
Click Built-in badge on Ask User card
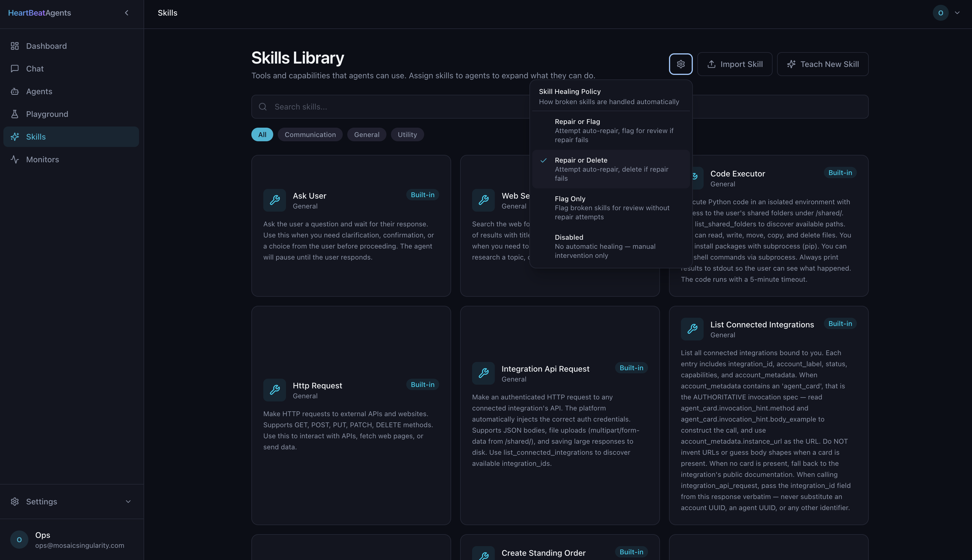[x=422, y=195]
